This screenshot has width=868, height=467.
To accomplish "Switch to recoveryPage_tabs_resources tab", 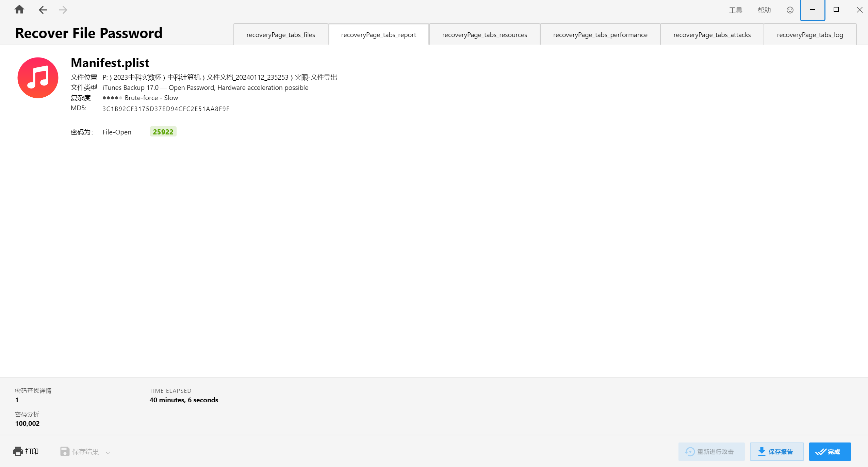I will (x=484, y=35).
